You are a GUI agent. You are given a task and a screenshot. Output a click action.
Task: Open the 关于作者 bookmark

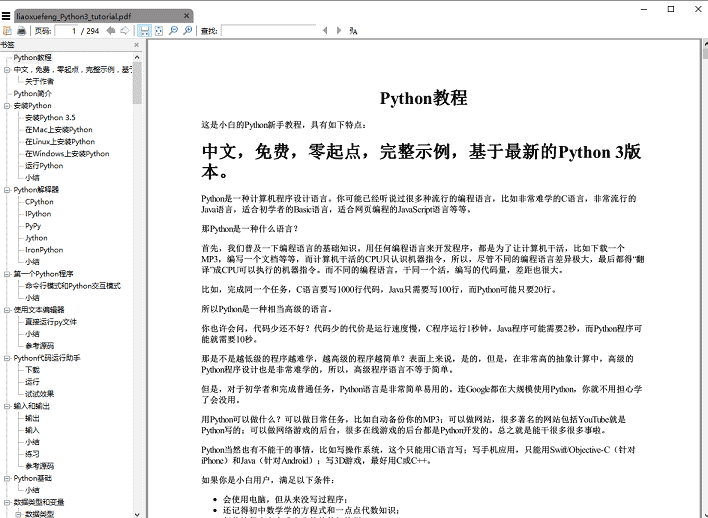point(39,81)
